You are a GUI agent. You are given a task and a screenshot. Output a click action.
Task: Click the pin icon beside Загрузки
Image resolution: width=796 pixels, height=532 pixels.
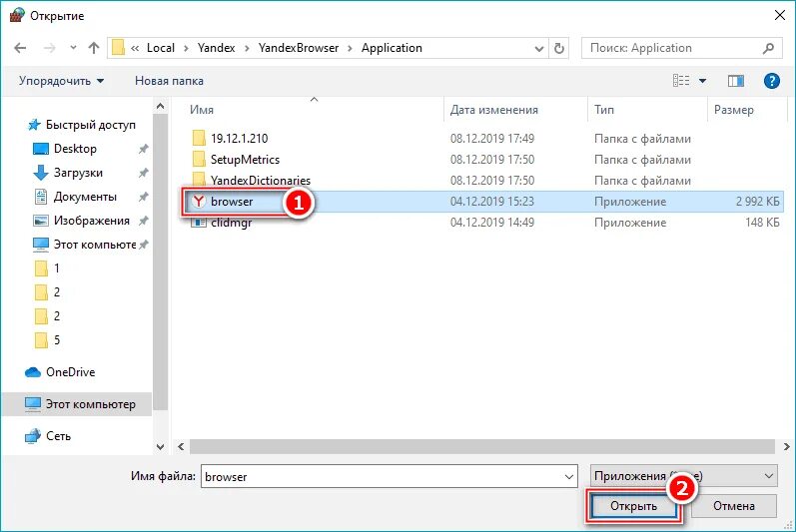click(x=144, y=173)
